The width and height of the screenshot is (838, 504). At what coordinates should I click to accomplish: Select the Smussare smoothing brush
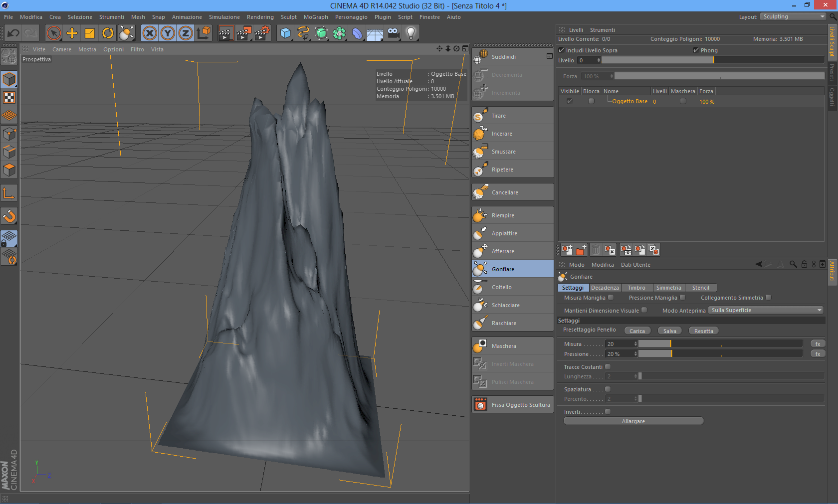click(x=512, y=152)
